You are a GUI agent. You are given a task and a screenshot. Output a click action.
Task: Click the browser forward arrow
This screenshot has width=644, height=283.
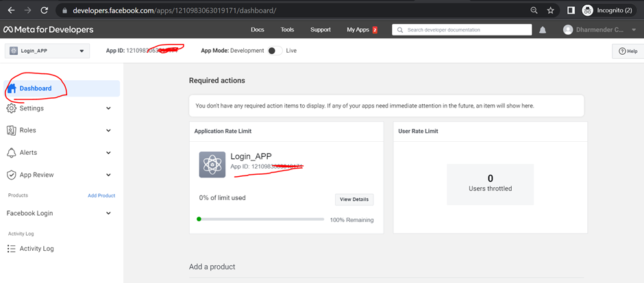pyautogui.click(x=27, y=10)
